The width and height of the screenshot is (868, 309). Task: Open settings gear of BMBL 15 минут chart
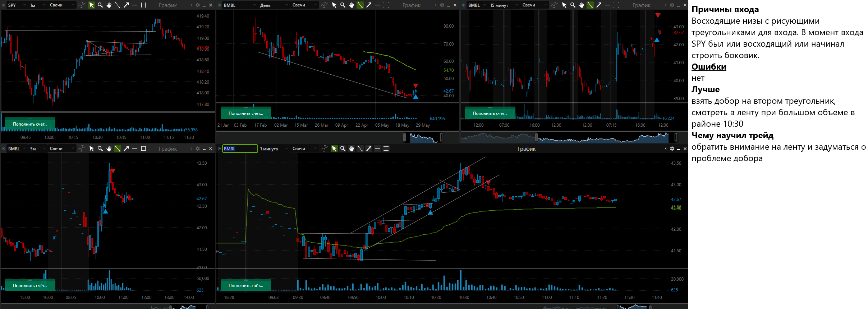coord(672,5)
